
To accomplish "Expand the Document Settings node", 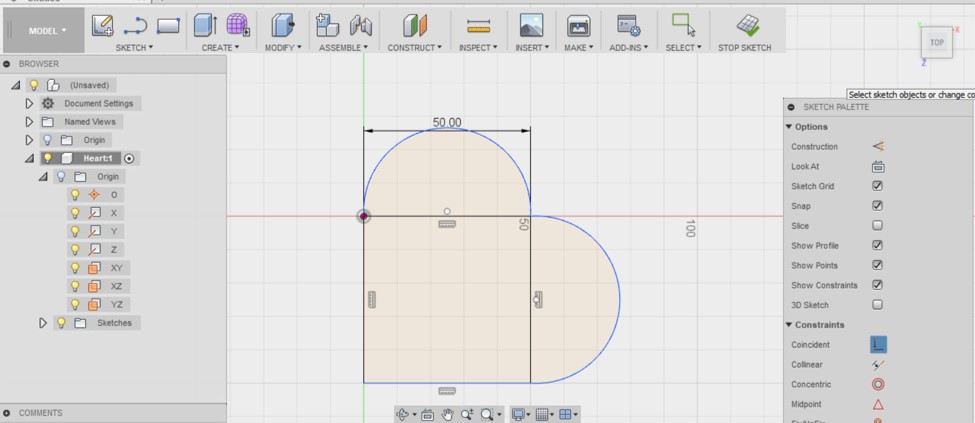I will 29,103.
